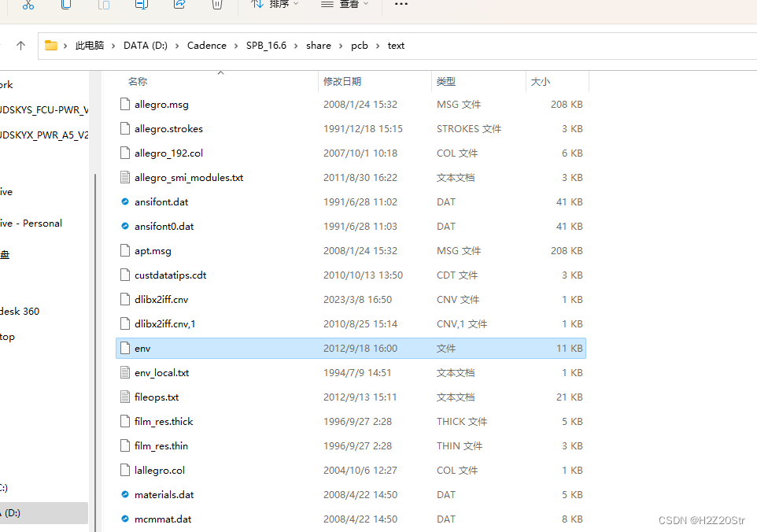Select the materials.dat file
This screenshot has width=757, height=532.
(164, 495)
